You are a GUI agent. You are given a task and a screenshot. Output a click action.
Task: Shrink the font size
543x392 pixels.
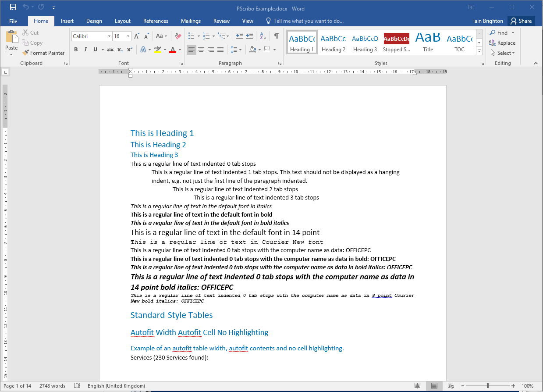click(x=146, y=36)
